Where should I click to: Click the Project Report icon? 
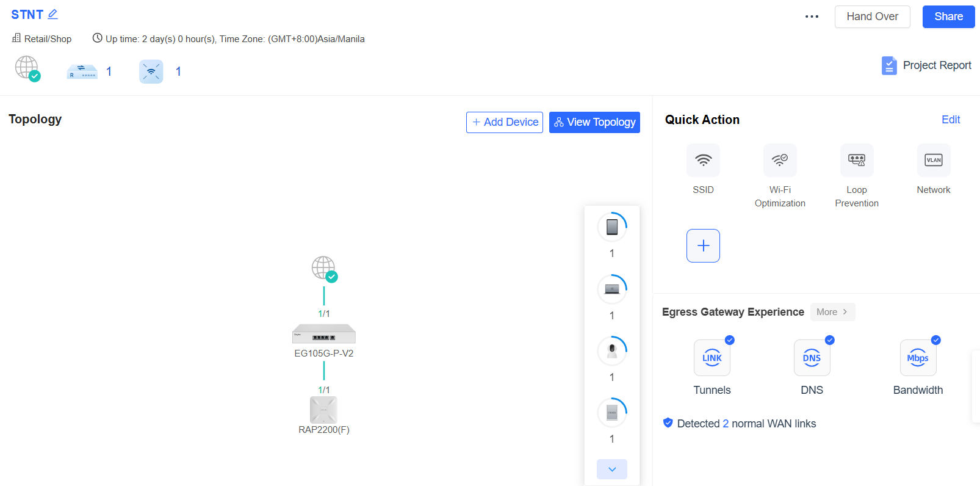click(x=889, y=65)
